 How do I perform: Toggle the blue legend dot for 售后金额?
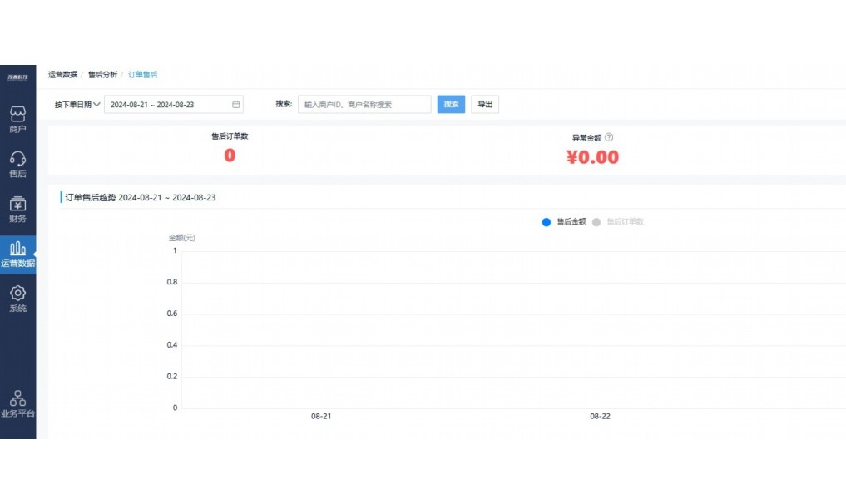[545, 221]
